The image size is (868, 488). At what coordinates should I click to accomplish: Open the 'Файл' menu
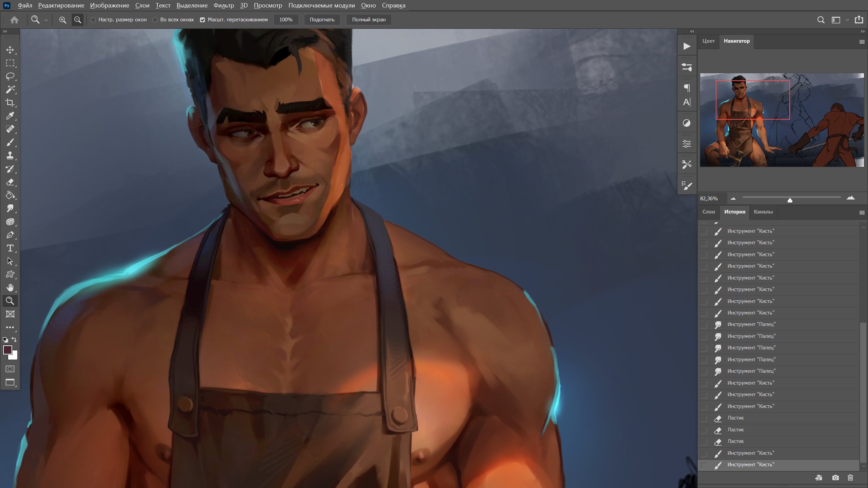25,5
